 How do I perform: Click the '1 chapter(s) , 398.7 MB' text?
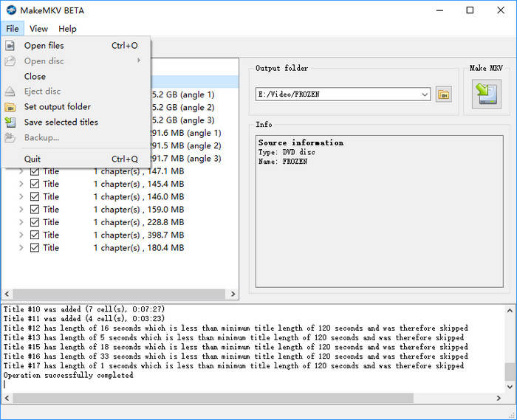139,235
